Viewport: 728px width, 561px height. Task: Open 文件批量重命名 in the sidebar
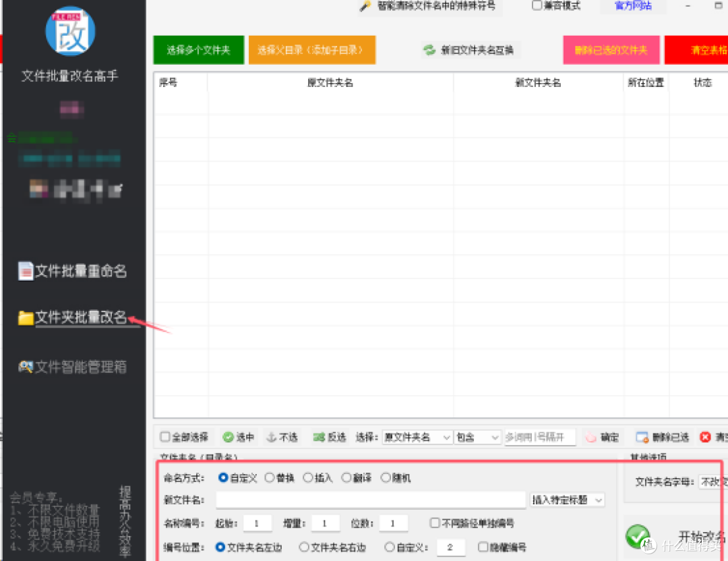(x=81, y=271)
